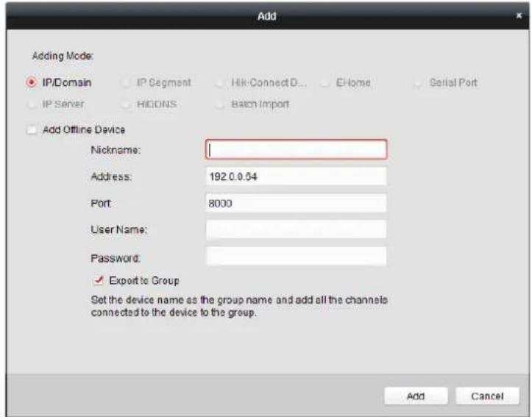Focus the Password input field
532x417 pixels.
coord(297,256)
